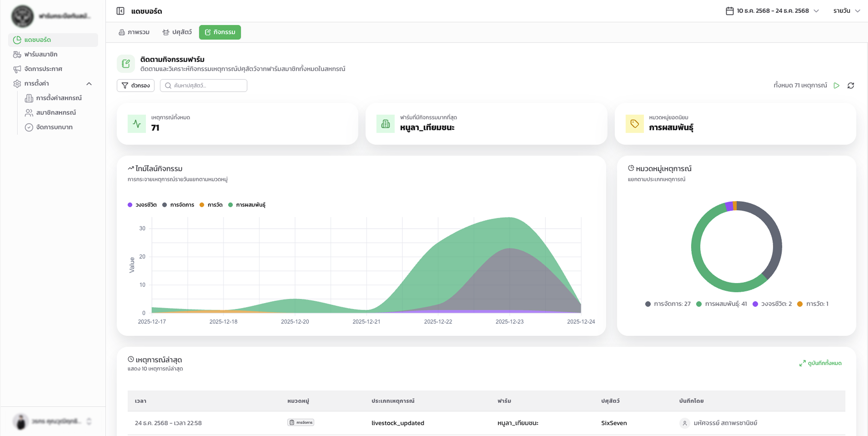
Task: Open ฟาร์มสมาชิก in the sidebar
Action: coord(41,54)
